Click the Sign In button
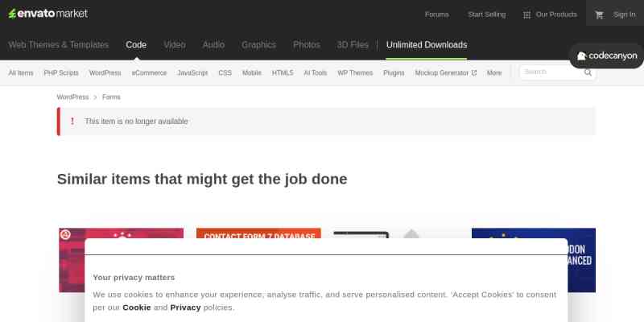The width and height of the screenshot is (644, 322). click(x=624, y=14)
